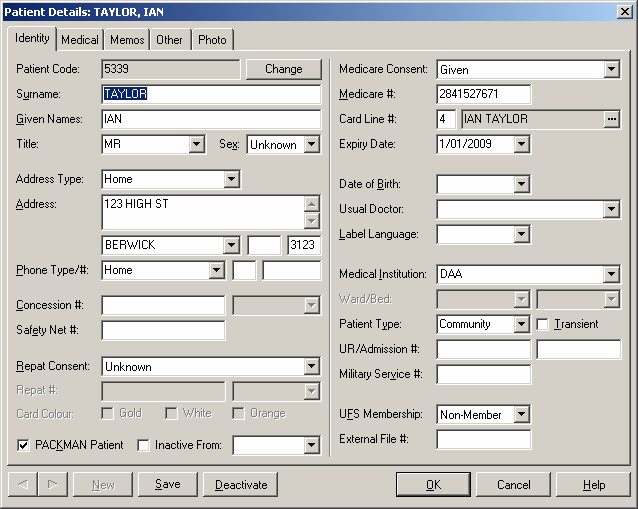This screenshot has height=509, width=638.
Task: Click the next patient arrow button
Action: [x=53, y=485]
